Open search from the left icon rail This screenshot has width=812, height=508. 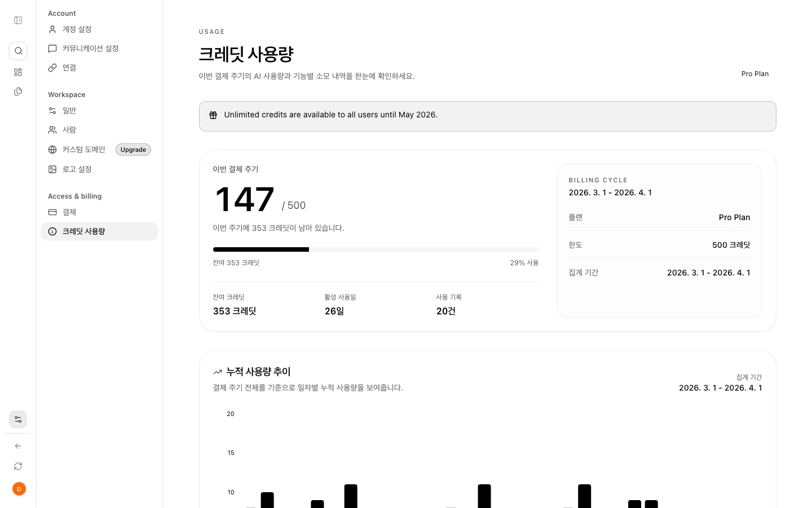[x=18, y=51]
